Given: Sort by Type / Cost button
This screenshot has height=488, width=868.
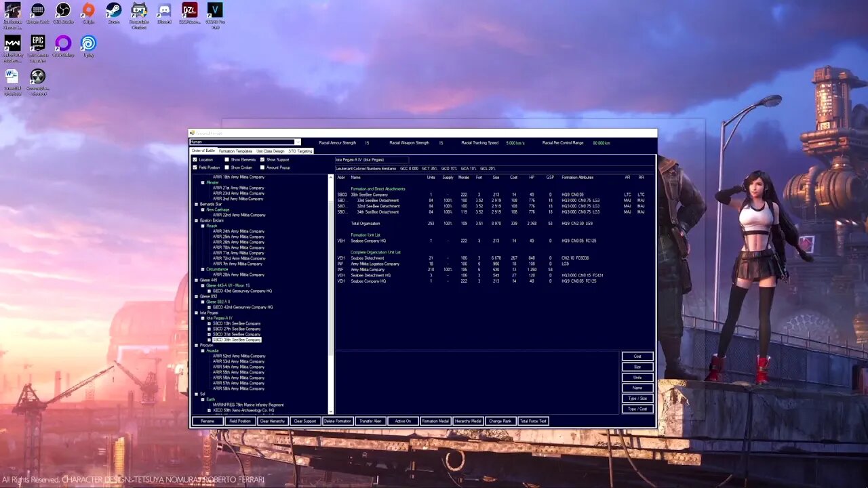Looking at the screenshot, I should [637, 409].
